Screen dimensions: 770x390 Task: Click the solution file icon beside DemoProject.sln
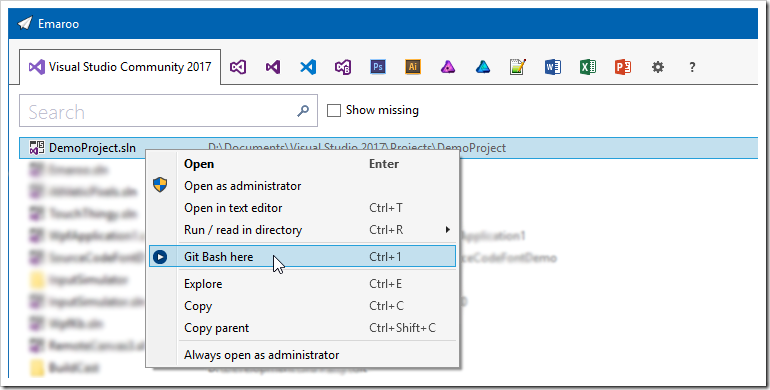tap(37, 148)
